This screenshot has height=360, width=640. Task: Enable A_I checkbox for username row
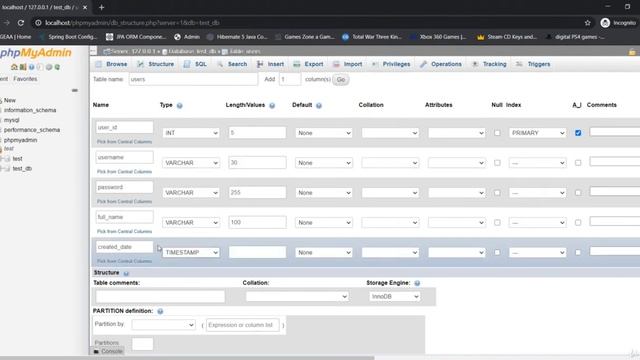(x=578, y=163)
